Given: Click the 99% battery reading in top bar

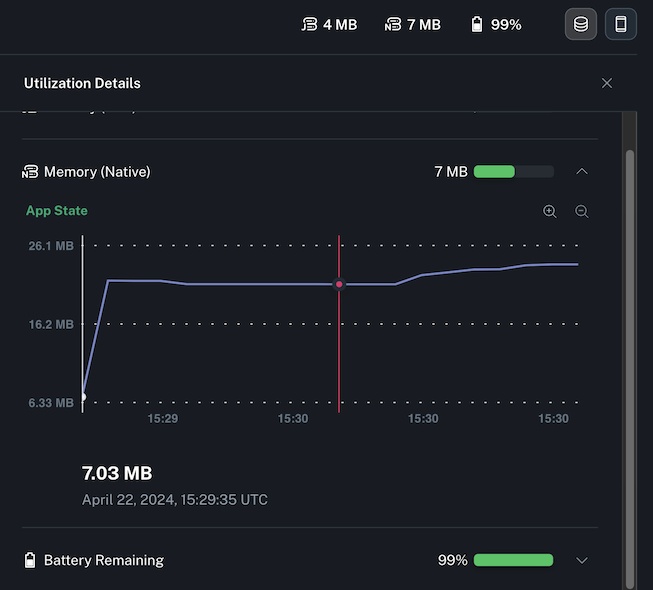Looking at the screenshot, I should pos(506,24).
